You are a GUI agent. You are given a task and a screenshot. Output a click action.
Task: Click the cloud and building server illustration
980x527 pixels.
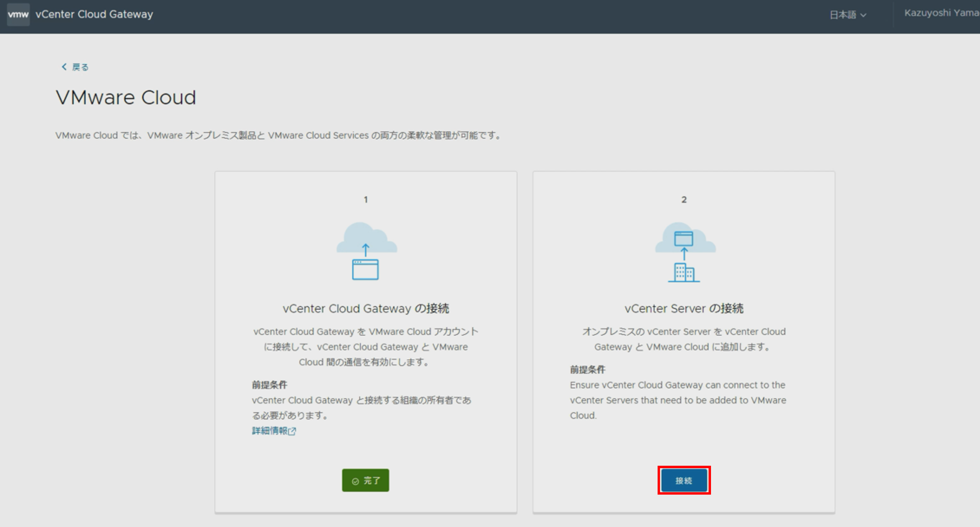685,252
